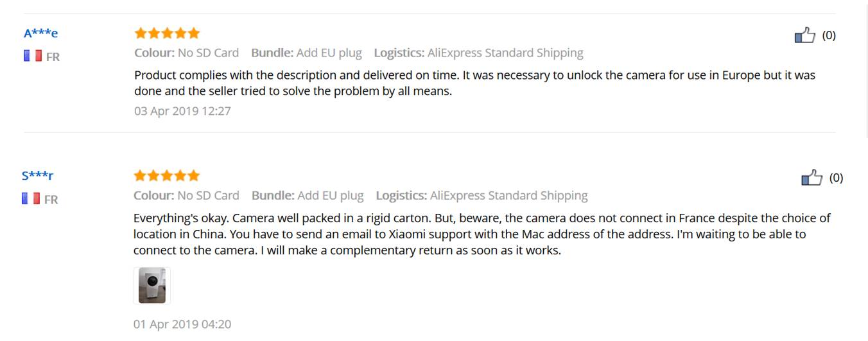
Task: View the camera photo thumbnail in S***r's review
Action: coord(152,285)
